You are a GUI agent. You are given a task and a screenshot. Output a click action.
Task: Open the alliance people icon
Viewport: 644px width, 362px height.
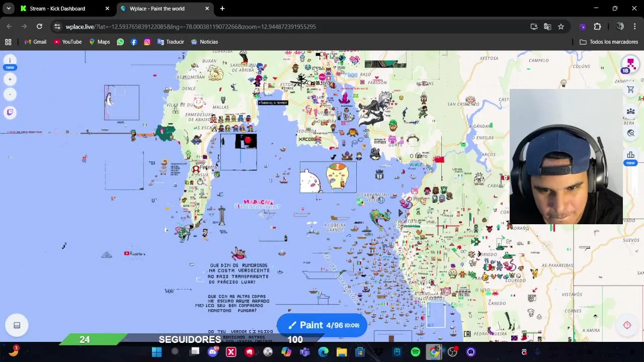coord(630,111)
